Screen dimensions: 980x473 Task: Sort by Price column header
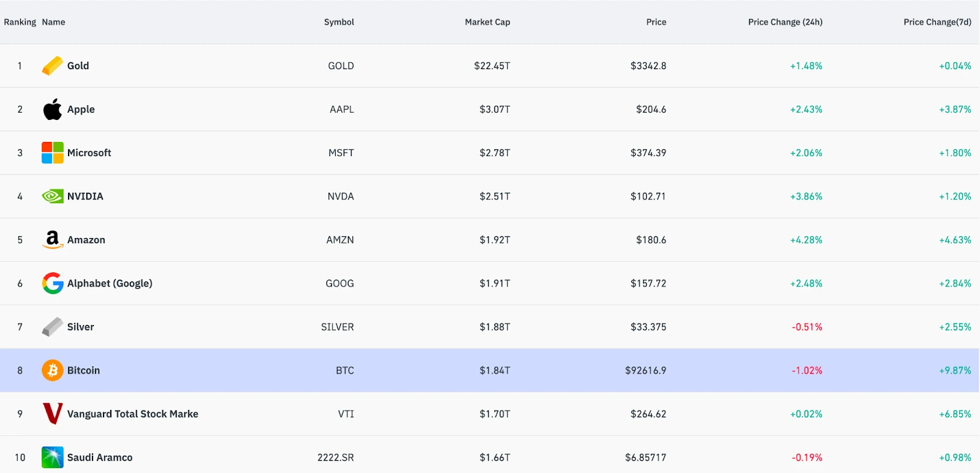point(656,22)
